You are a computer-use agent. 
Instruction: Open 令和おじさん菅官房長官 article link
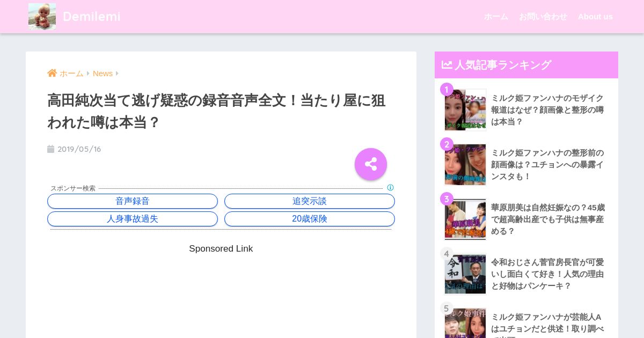547,274
